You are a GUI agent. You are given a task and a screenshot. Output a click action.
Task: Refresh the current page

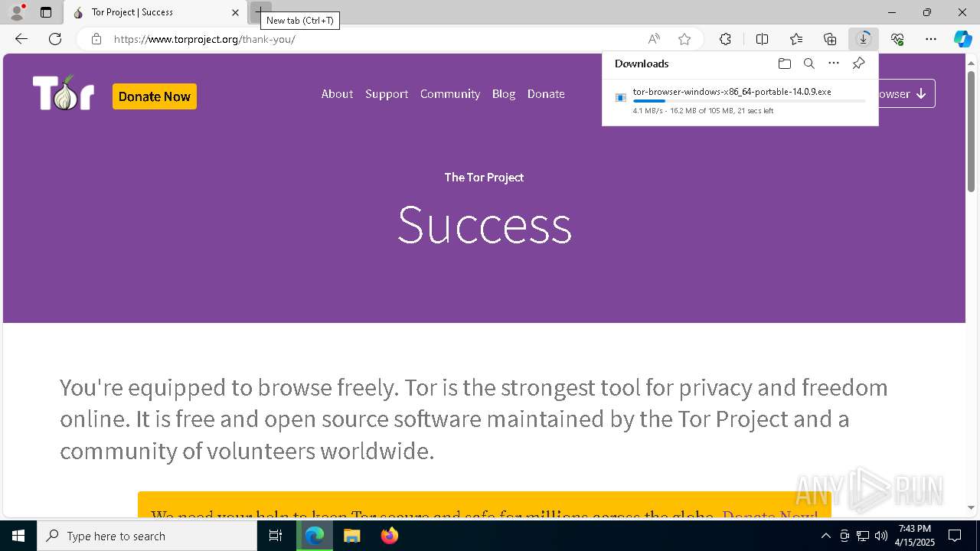55,39
